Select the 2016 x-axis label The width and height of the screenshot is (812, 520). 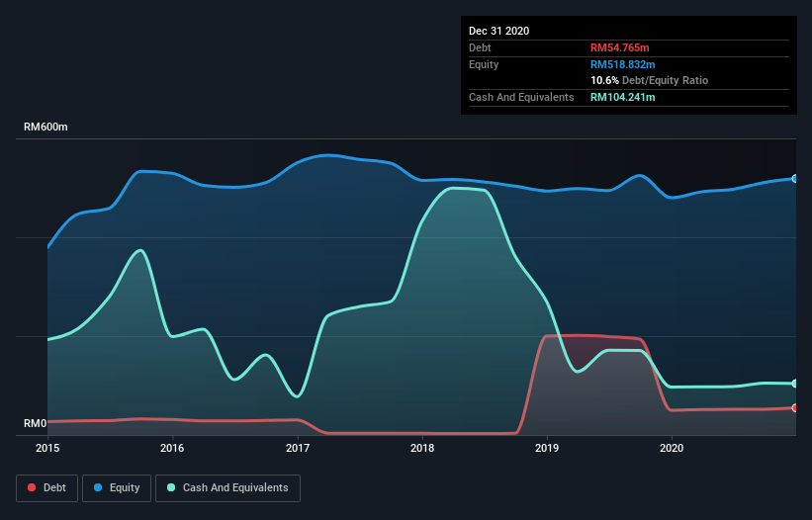tap(172, 448)
